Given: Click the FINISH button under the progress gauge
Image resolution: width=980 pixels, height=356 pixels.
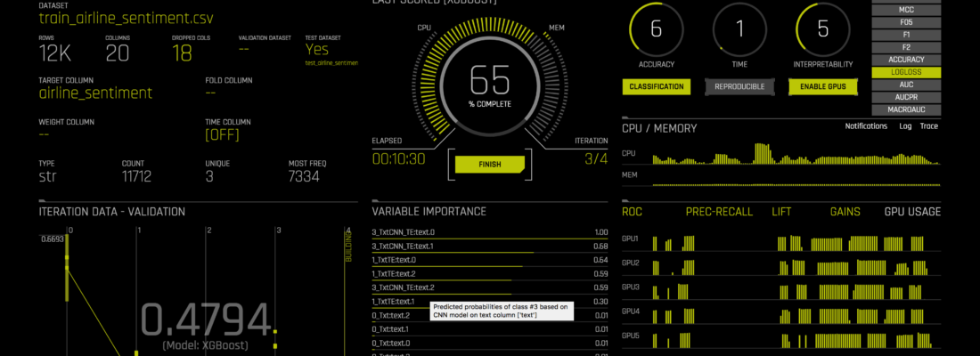Looking at the screenshot, I should click(489, 164).
